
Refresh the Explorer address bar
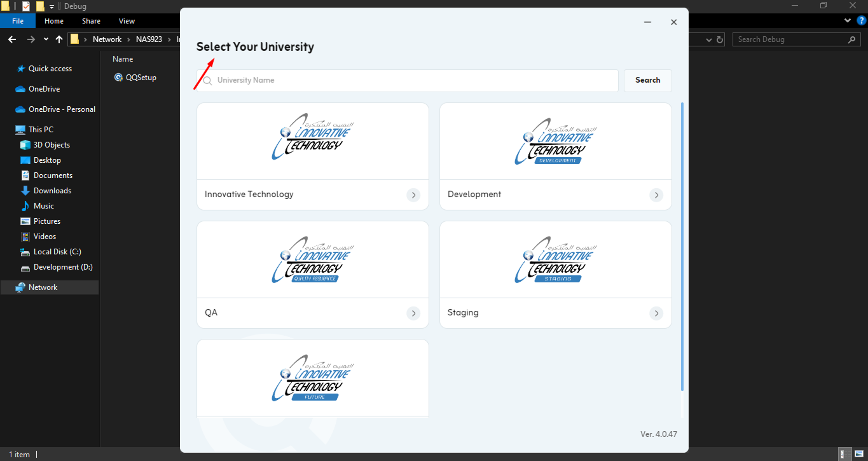click(720, 39)
